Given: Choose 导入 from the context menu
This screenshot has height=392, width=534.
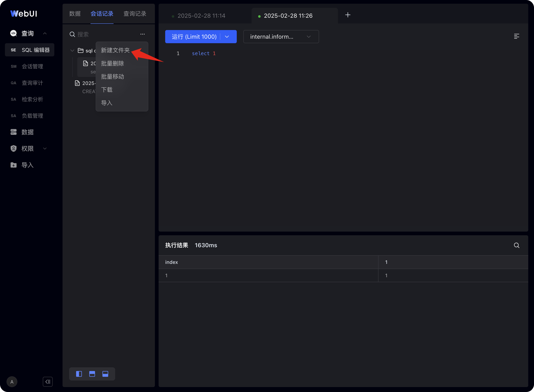Looking at the screenshot, I should tap(107, 103).
